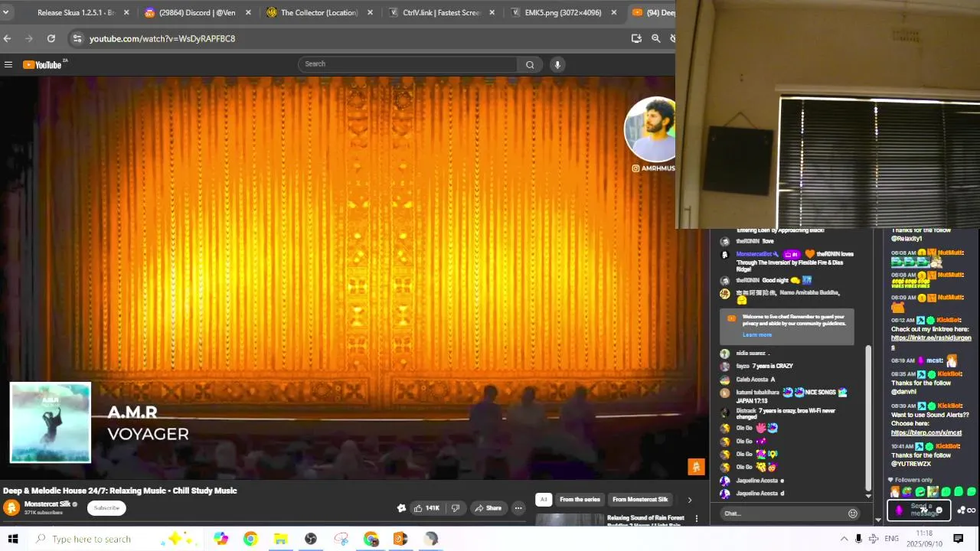Viewport: 980px width, 551px height.
Task: Open File Explorer from the taskbar
Action: coord(280,539)
